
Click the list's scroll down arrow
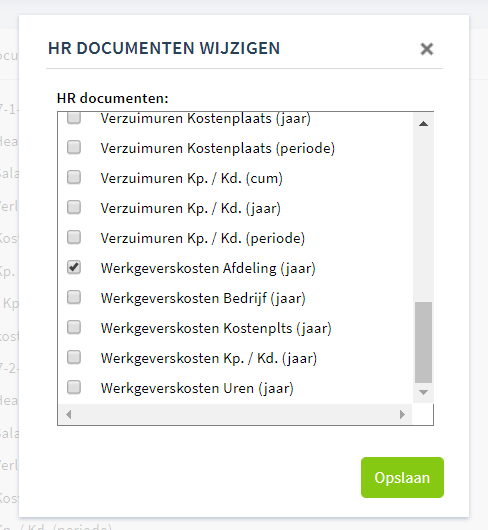[423, 392]
